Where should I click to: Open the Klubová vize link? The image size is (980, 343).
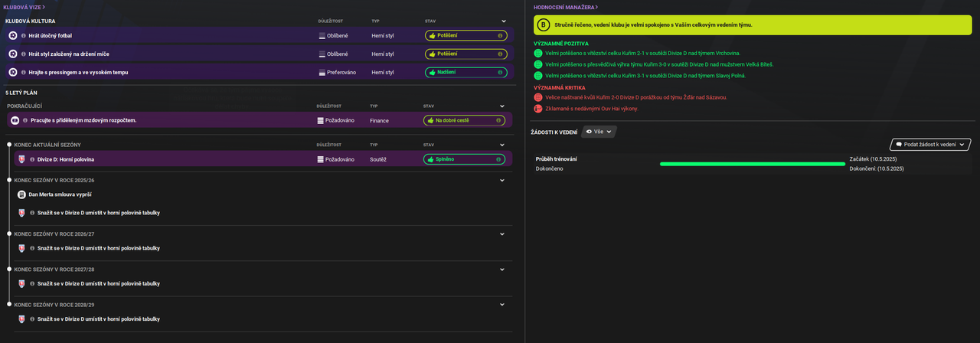click(x=24, y=7)
